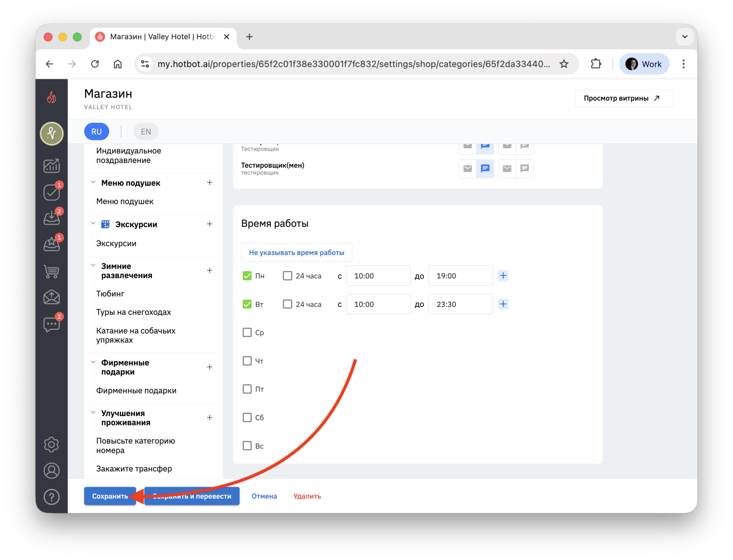Click the Вт end time field 23:30
Image resolution: width=733 pixels, height=560 pixels.
460,304
